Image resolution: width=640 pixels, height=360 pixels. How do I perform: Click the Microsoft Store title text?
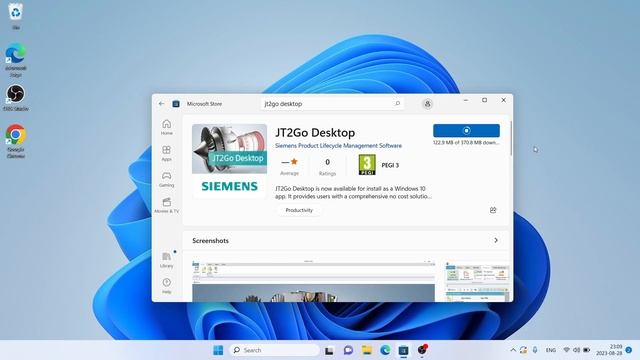tap(204, 104)
